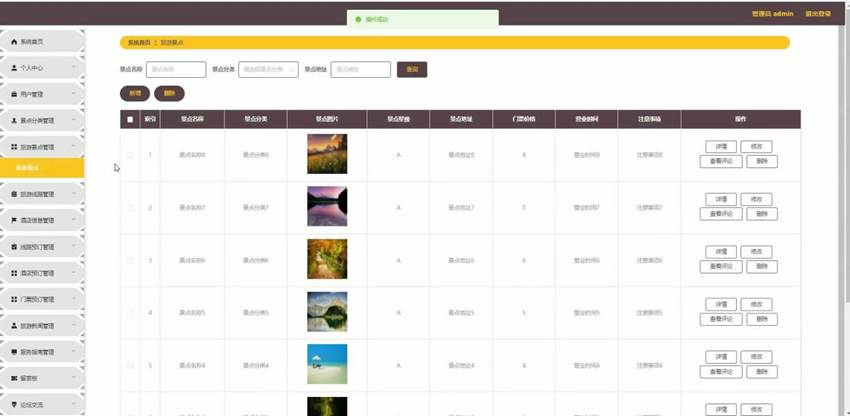Viewport: 850px width, 416px height.
Task: Click 删除 for row 景点名称4
Action: point(762,372)
